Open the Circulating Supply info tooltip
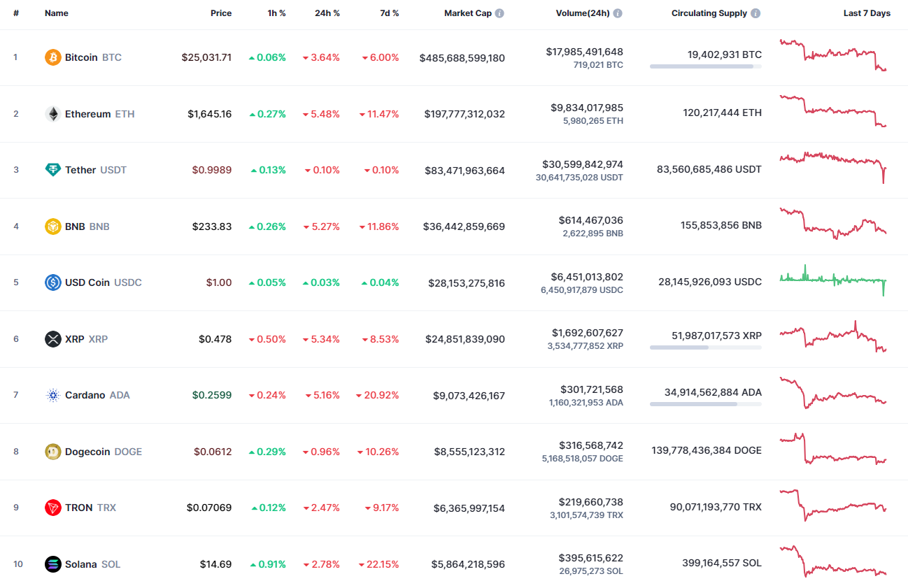This screenshot has width=908, height=588. click(x=754, y=13)
